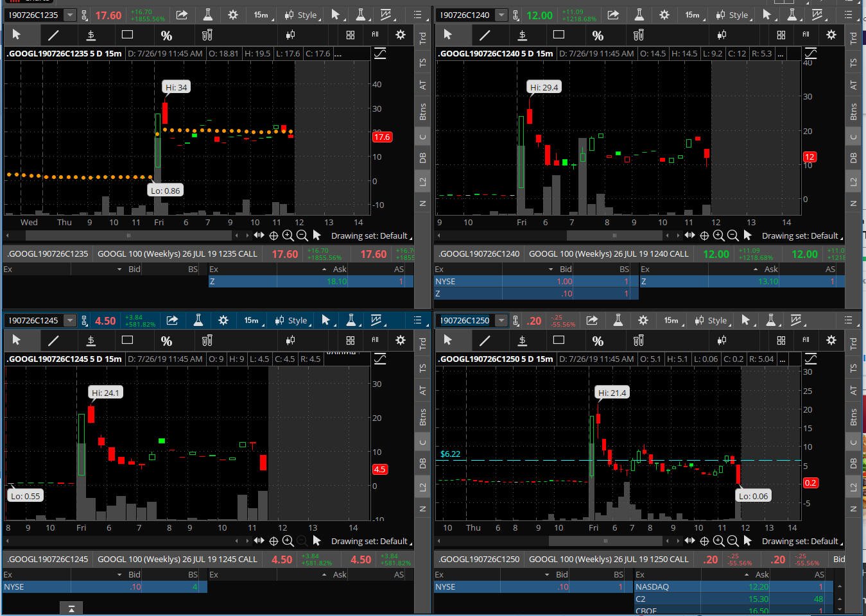Open share icon on 190726C1235 chart
The image size is (866, 616).
click(x=182, y=15)
